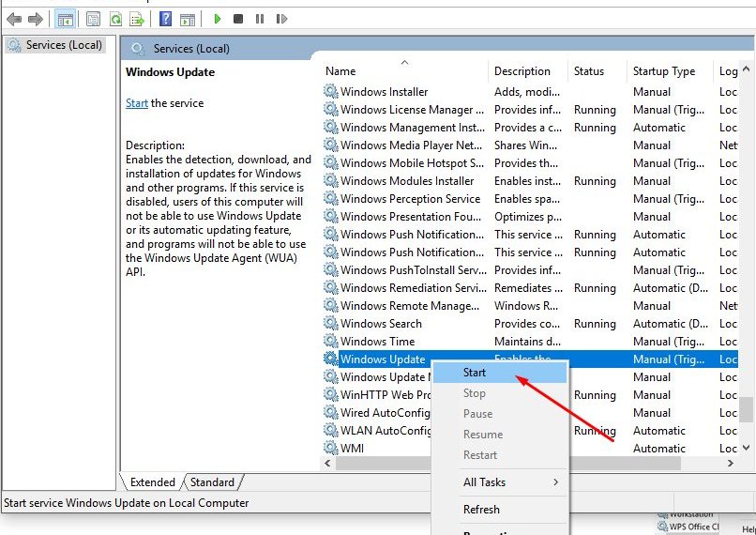Image resolution: width=756 pixels, height=535 pixels.
Task: Click the horizontal scrollbar right arrow
Action: tap(731, 463)
